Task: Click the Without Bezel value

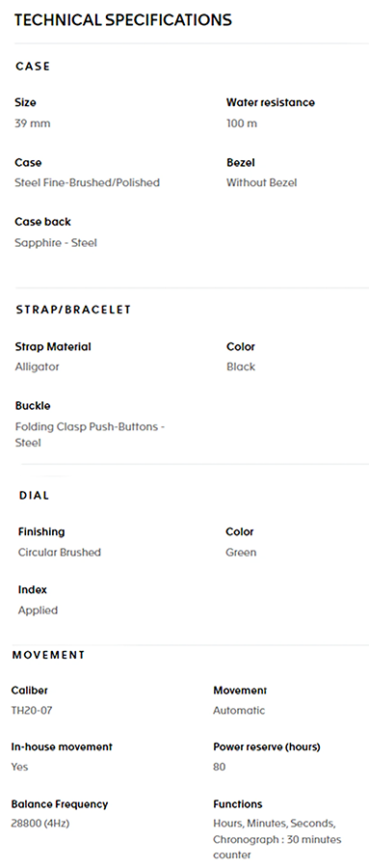Action: [262, 182]
